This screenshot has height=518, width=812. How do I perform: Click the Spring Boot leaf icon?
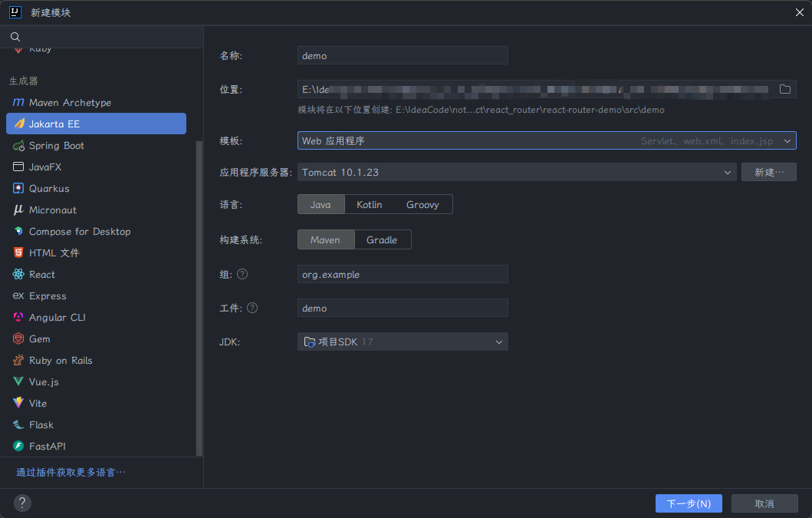coord(18,146)
